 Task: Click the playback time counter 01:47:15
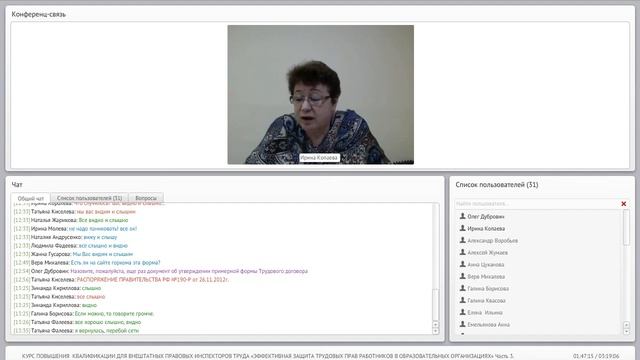(583, 356)
